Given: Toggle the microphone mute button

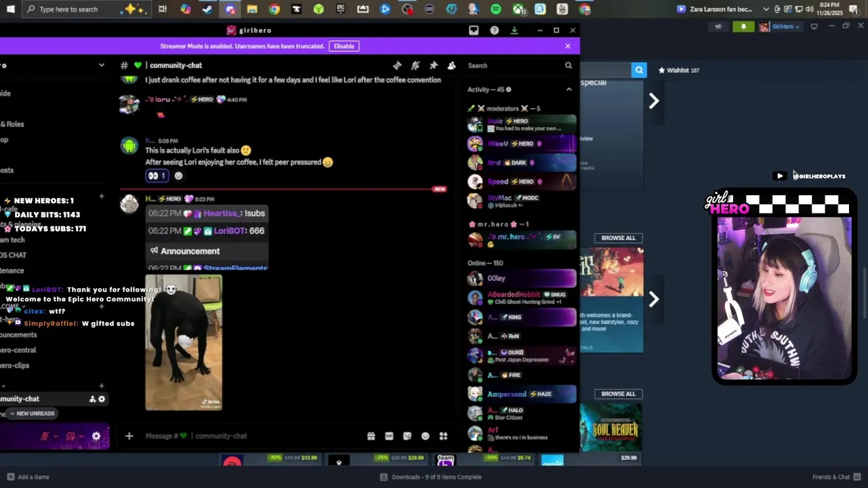Looking at the screenshot, I should (45, 436).
